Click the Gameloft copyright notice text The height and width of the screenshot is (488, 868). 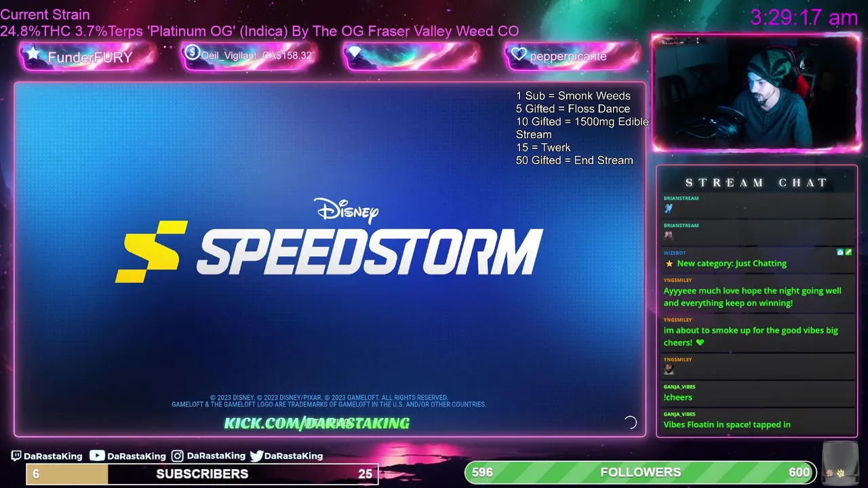(x=329, y=401)
